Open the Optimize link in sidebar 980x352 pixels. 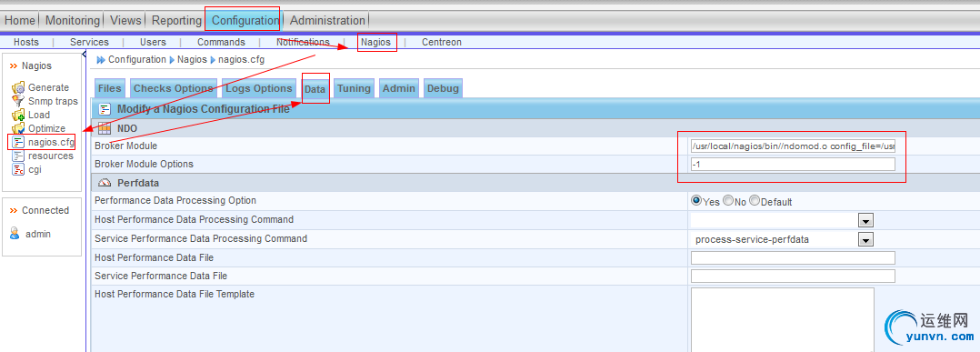click(x=47, y=129)
